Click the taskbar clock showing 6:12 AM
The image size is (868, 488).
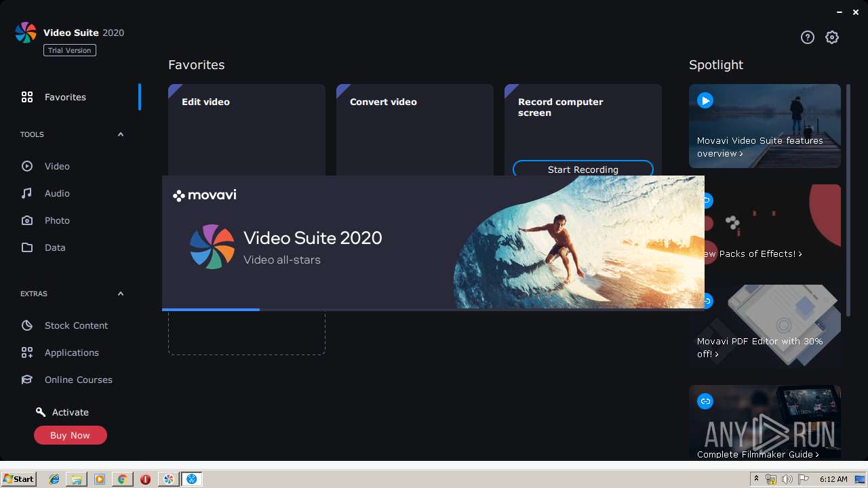(833, 479)
